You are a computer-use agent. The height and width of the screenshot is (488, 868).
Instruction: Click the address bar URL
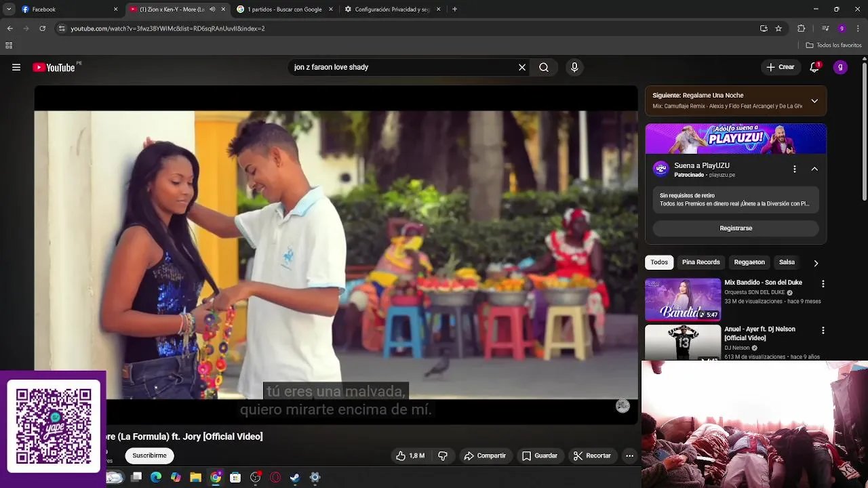tap(167, 28)
